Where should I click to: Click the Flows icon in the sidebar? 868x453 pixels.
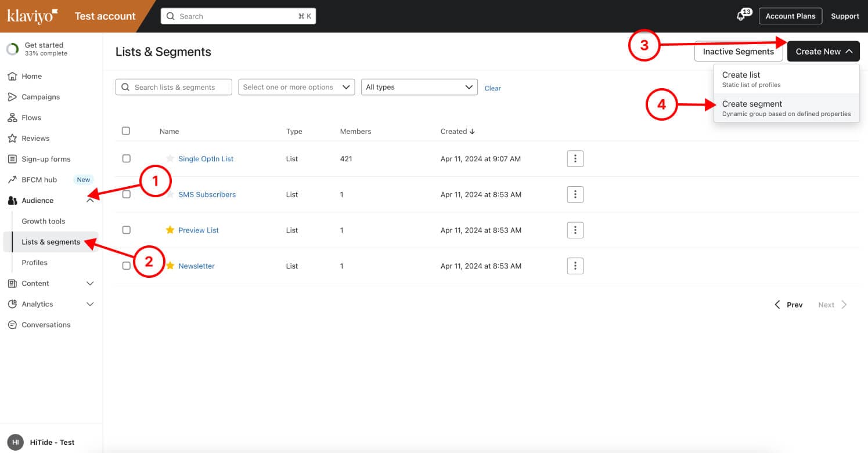pyautogui.click(x=12, y=118)
